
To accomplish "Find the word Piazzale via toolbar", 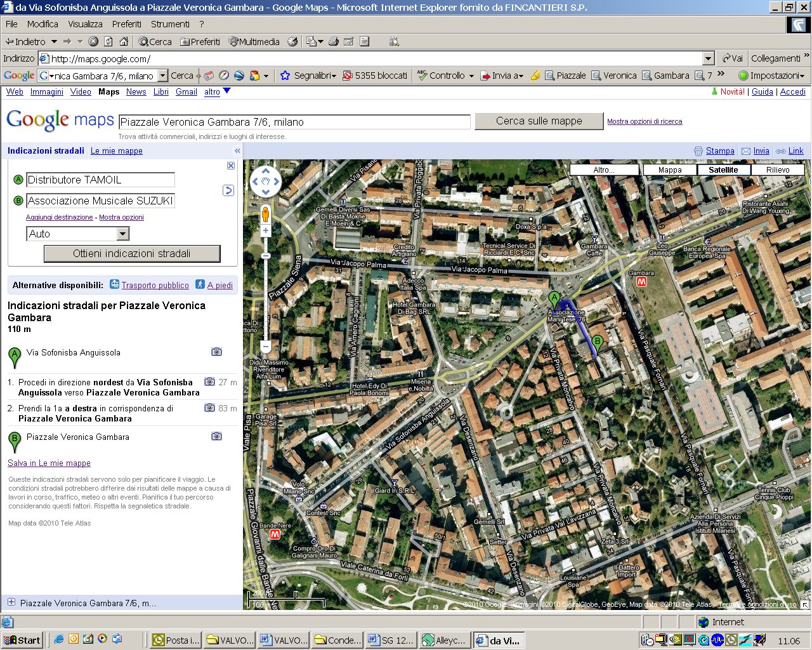I will (x=565, y=76).
